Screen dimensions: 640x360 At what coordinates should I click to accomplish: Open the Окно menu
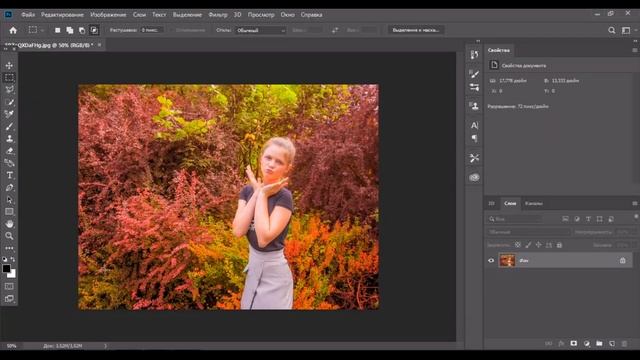[x=287, y=15]
